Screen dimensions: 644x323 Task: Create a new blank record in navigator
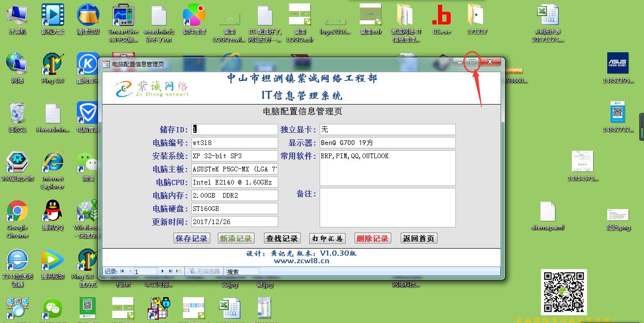(179, 271)
